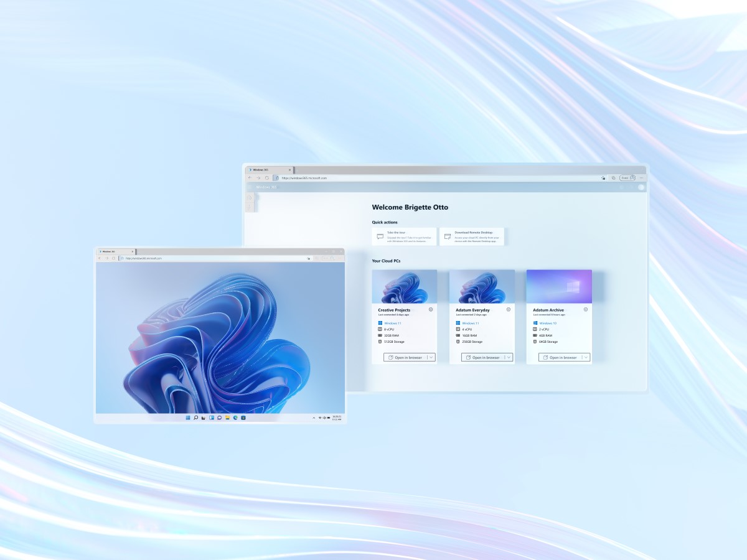Open settings gear on Adatum Archive card

585,309
